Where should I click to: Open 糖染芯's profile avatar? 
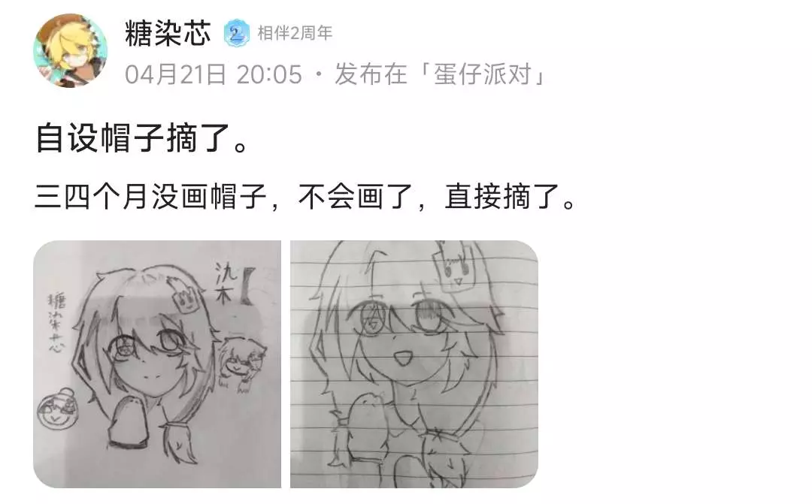click(71, 50)
